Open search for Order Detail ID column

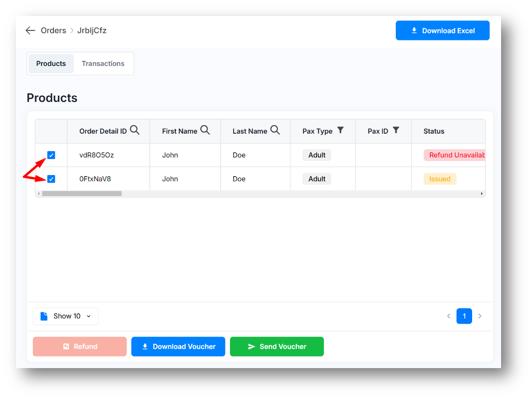click(x=135, y=130)
